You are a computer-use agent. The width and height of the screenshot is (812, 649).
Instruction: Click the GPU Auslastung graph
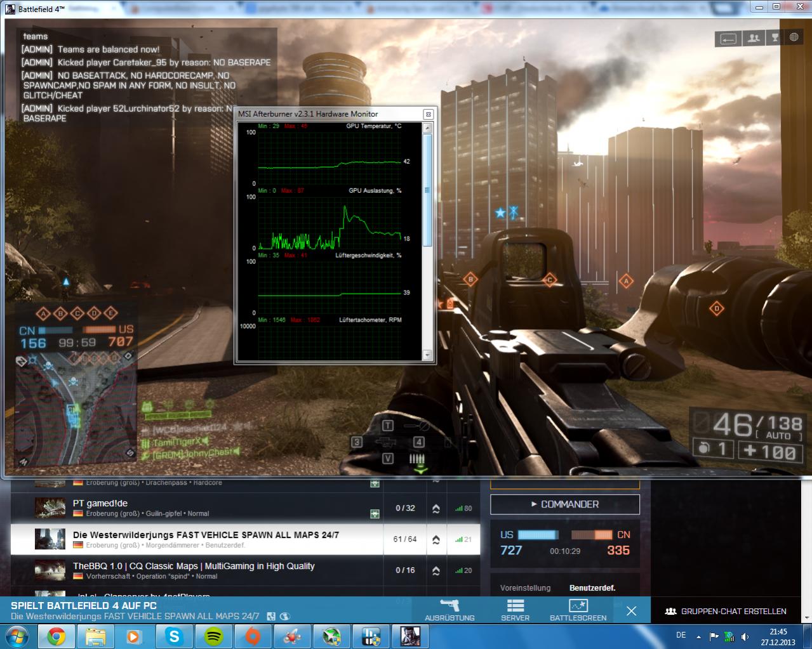(x=329, y=221)
